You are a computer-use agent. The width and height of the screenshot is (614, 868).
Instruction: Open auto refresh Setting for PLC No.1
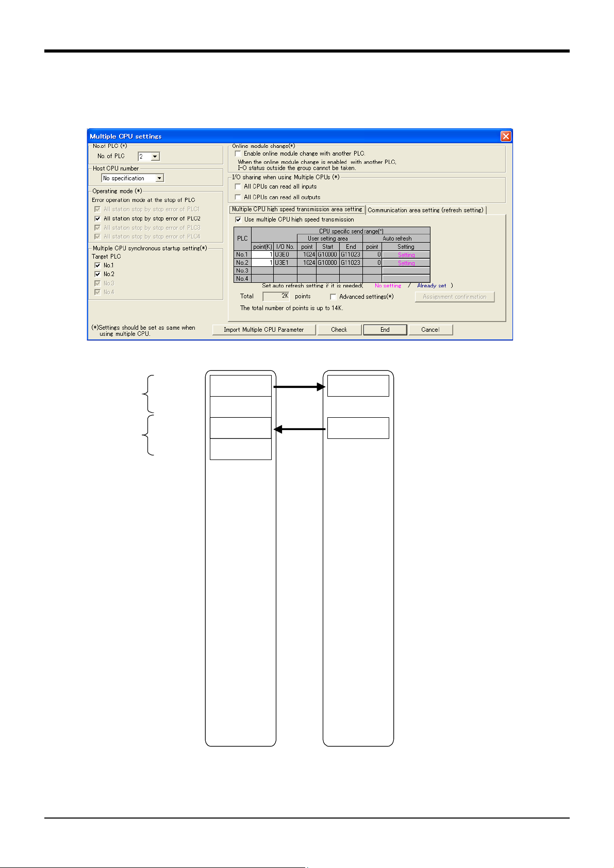(x=406, y=255)
